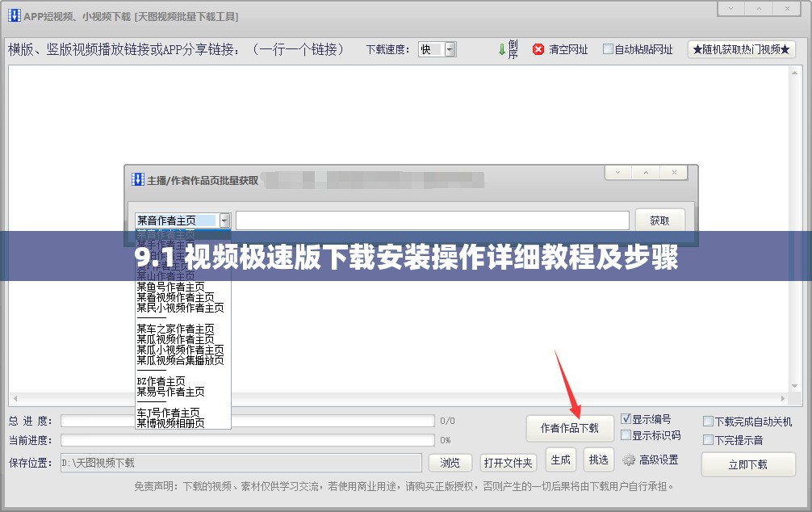Screen dimensions: 812x512
Task: Click the author page URL input field
Action: 432,220
